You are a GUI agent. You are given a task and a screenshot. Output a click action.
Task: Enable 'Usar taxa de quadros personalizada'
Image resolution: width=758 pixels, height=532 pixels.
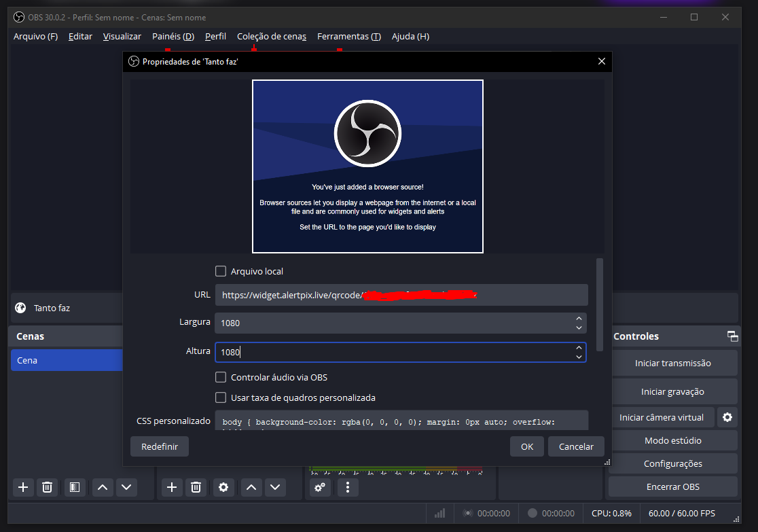tap(221, 397)
